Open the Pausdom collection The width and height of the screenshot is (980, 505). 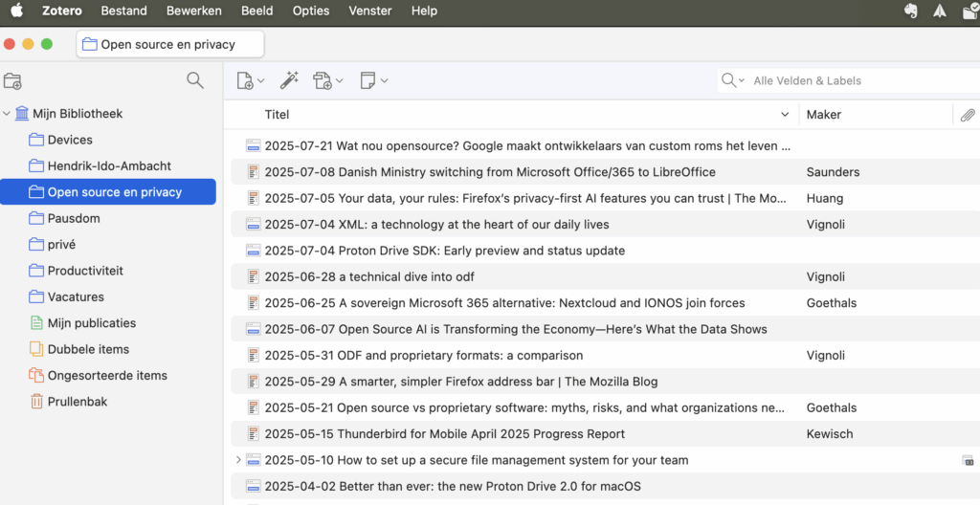coord(74,219)
